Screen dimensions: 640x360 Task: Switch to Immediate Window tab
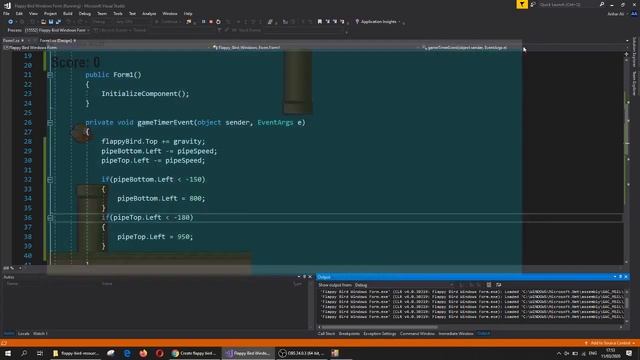pyautogui.click(x=456, y=333)
